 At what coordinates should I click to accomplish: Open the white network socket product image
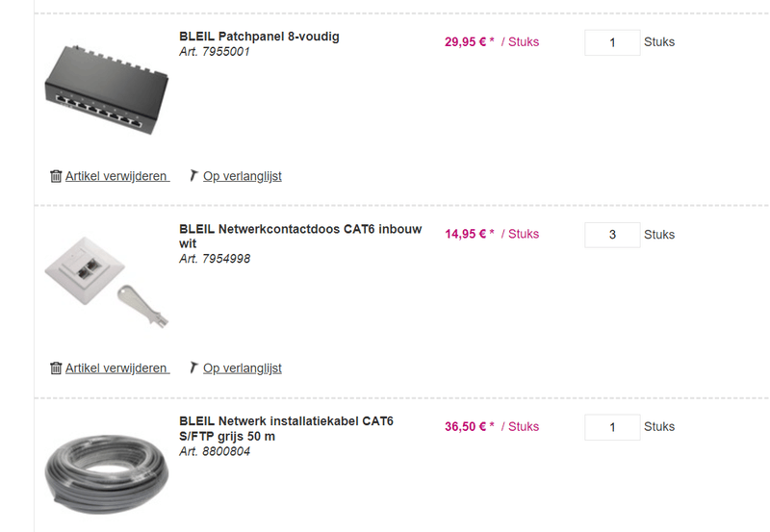[106, 277]
